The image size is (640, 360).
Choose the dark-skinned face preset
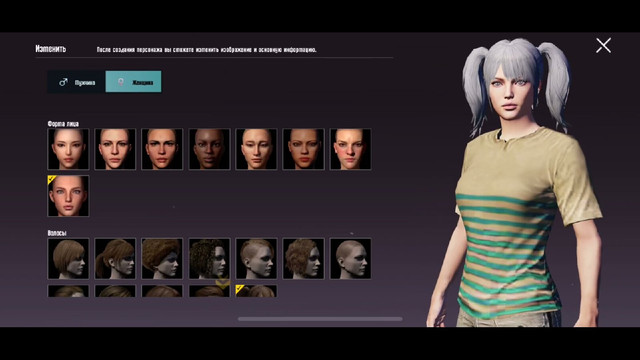click(209, 149)
